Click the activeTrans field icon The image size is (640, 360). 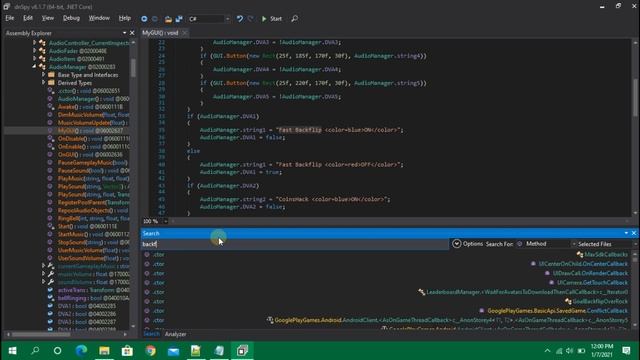tap(50, 290)
